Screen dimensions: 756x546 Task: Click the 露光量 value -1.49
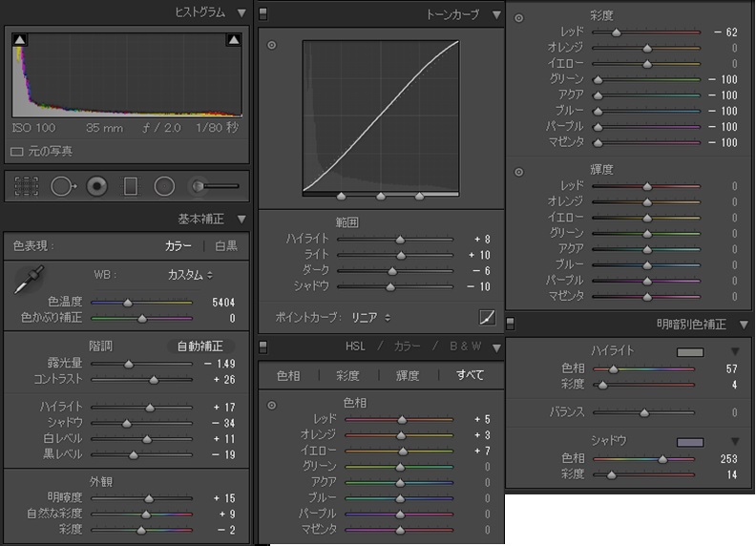pyautogui.click(x=220, y=364)
